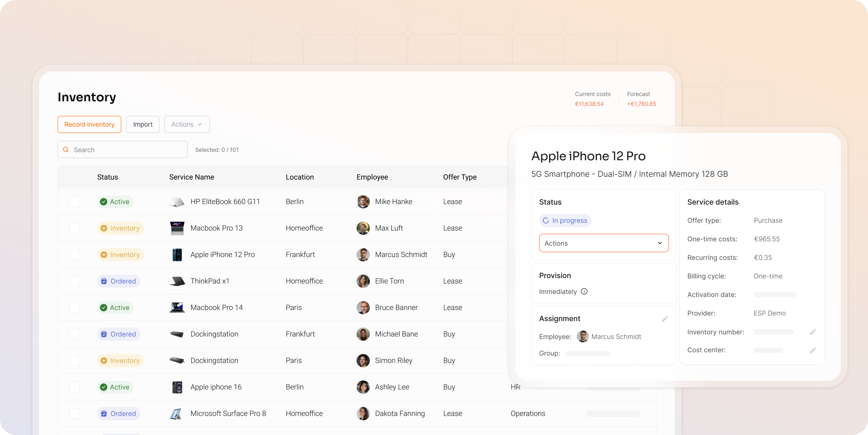
Task: Expand the Actions dropdown in the Status card
Action: coord(604,243)
